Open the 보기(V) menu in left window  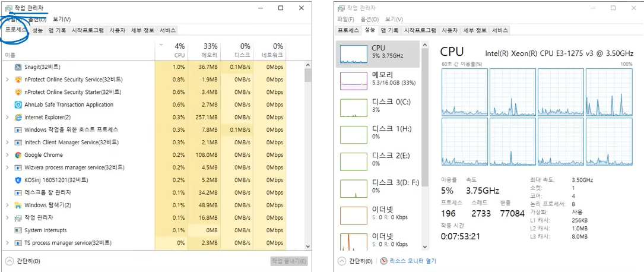(62, 20)
